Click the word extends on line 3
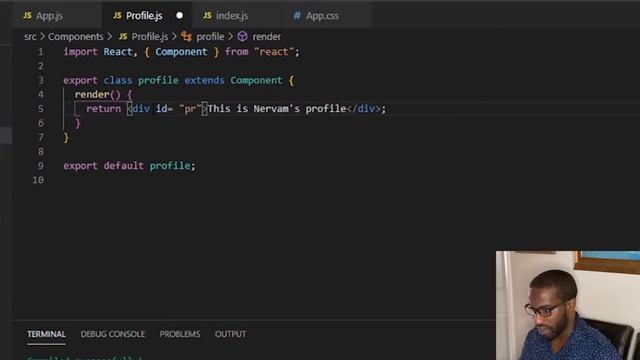The height and width of the screenshot is (360, 640). [204, 80]
